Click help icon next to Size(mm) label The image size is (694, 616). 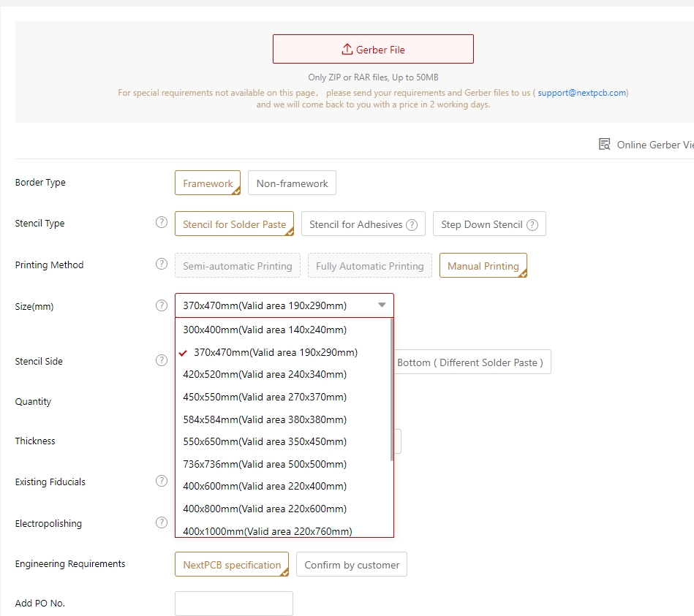162,305
